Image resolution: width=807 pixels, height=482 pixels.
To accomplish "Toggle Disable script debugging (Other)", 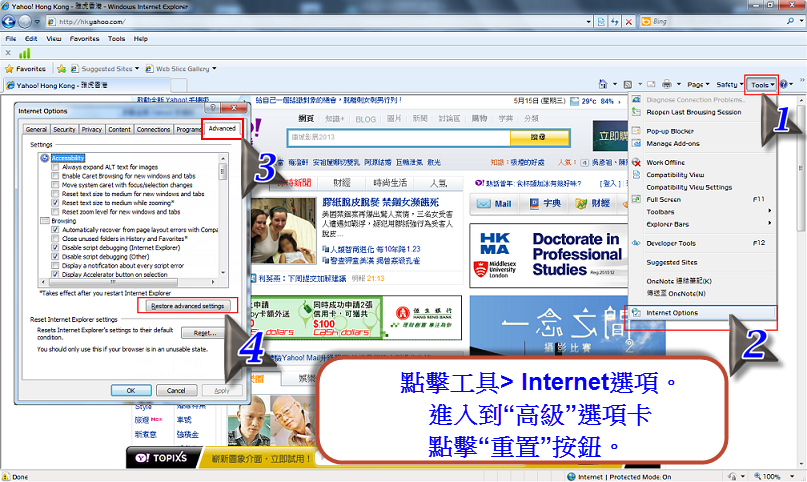I will click(55, 257).
